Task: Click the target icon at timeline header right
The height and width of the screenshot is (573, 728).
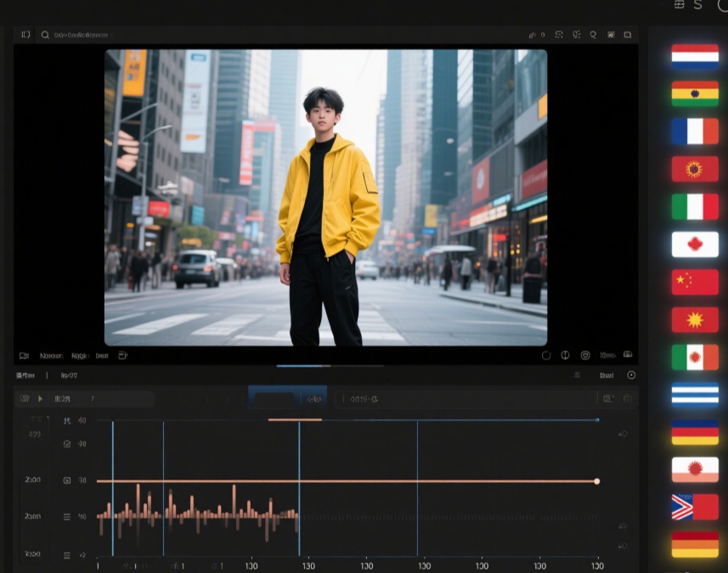Action: coord(631,375)
